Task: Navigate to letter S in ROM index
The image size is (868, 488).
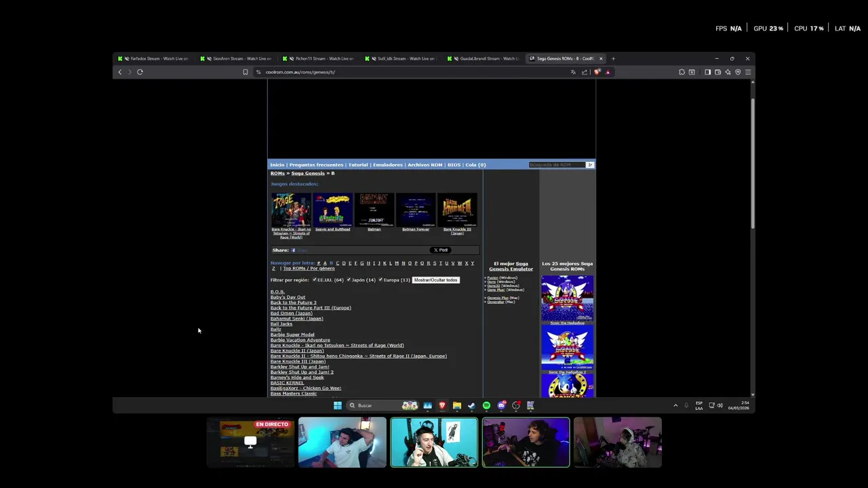Action: [x=434, y=263]
